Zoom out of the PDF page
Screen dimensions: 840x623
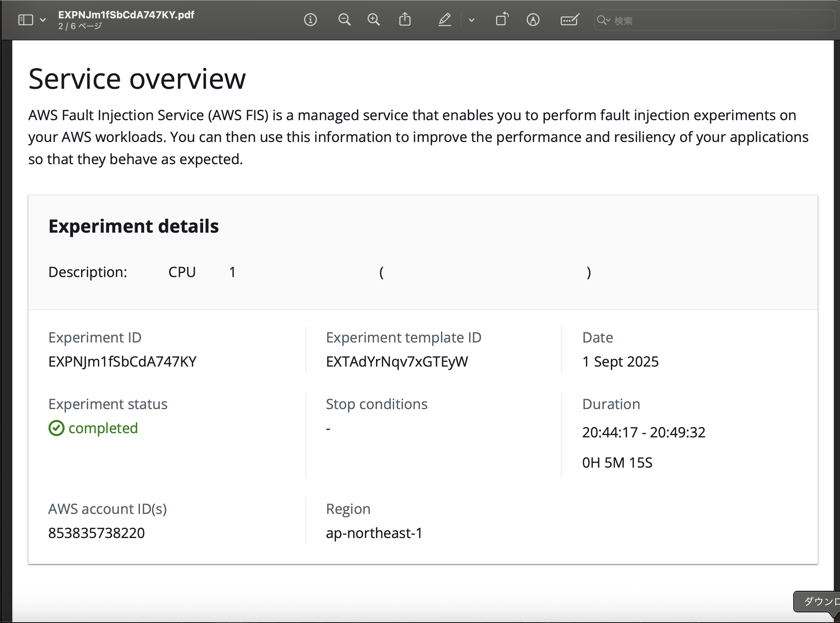(344, 20)
